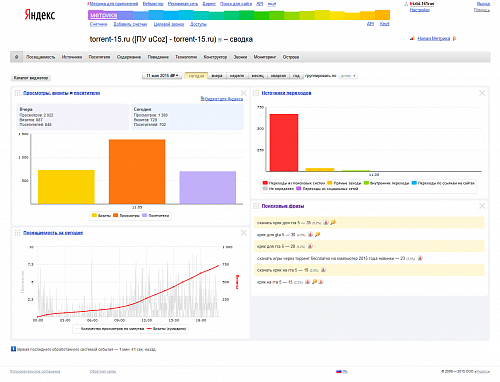
Task: Open the Поисковые фразы report link
Action: [283, 206]
